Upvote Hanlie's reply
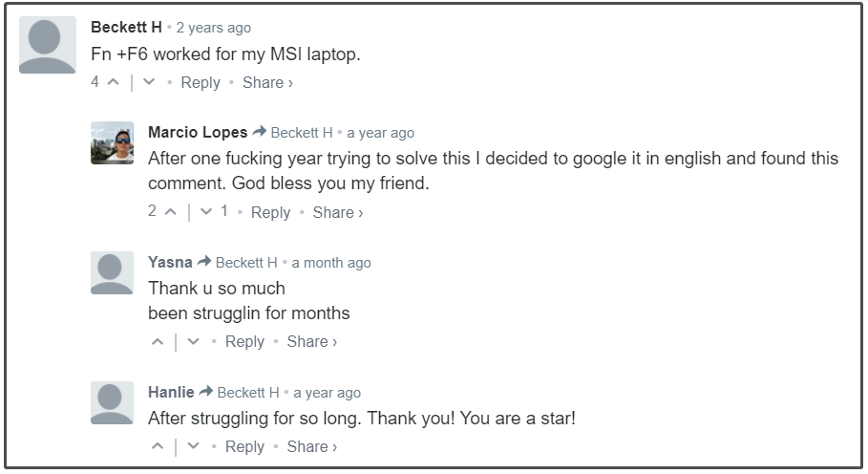The width and height of the screenshot is (868, 474). [x=158, y=446]
